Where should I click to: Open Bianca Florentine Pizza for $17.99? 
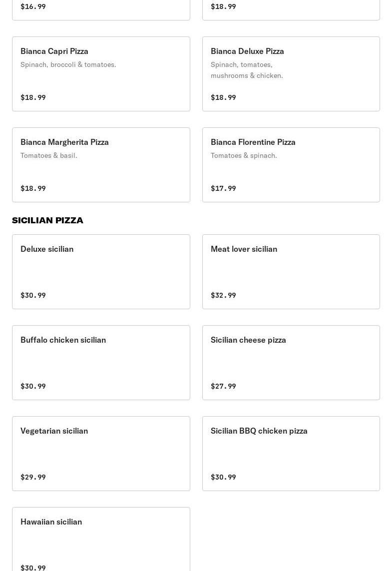291,165
